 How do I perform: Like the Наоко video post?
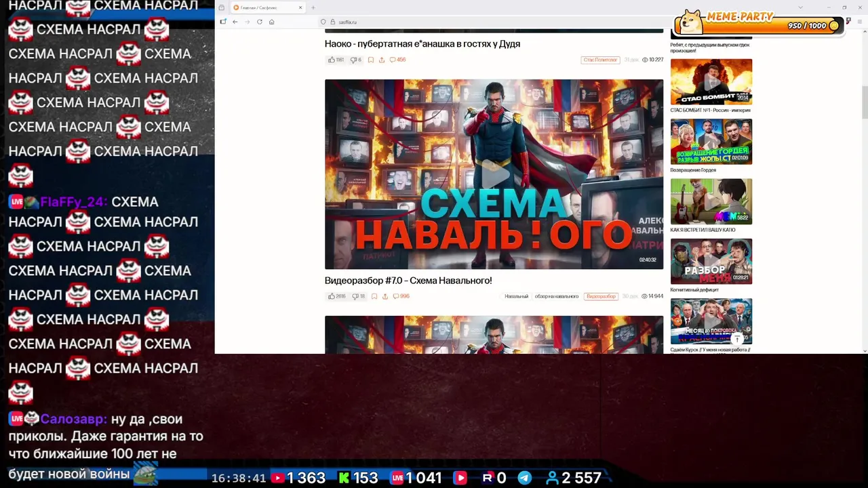336,60
